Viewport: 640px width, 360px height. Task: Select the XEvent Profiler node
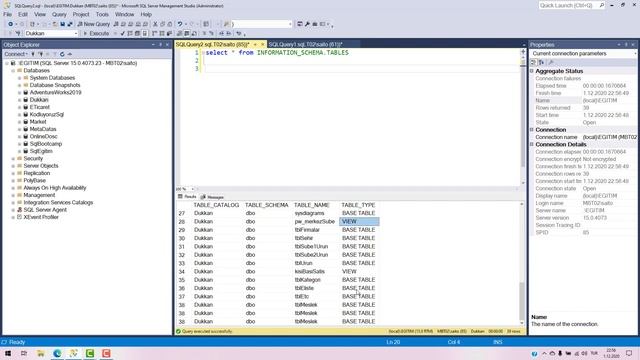coord(41,217)
